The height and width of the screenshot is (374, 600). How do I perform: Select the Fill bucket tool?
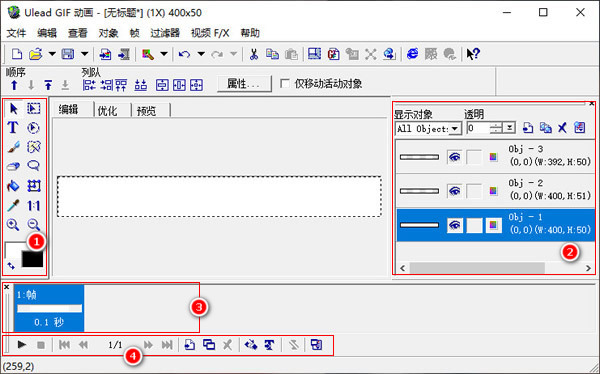click(13, 186)
